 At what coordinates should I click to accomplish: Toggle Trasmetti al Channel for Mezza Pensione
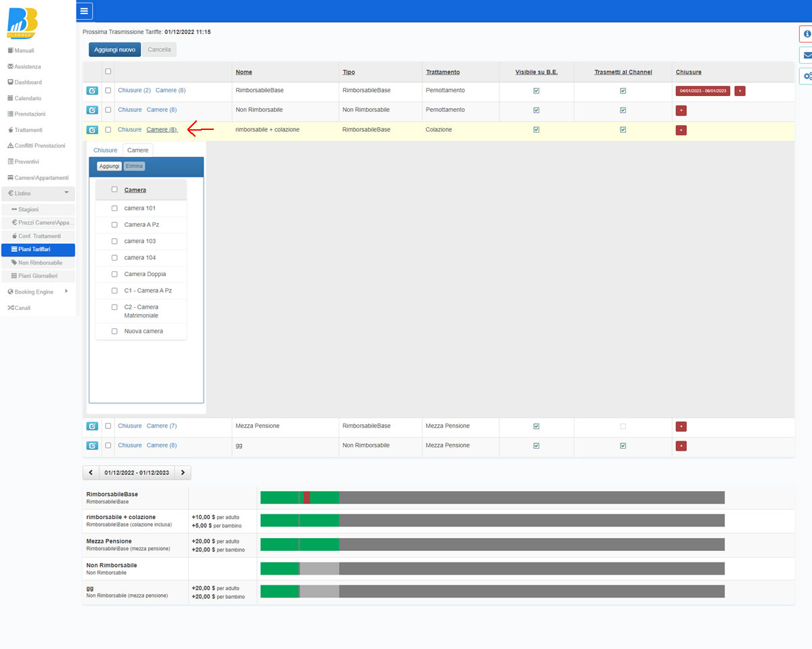tap(623, 426)
